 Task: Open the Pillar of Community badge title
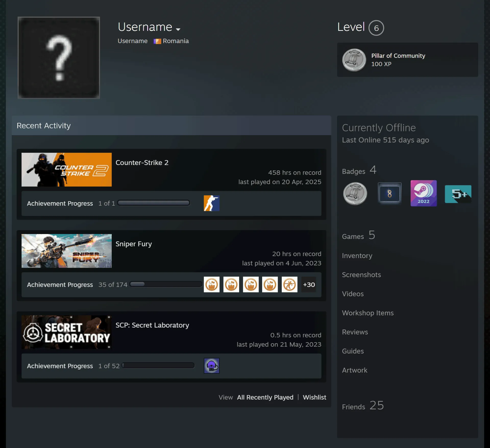[x=398, y=56]
